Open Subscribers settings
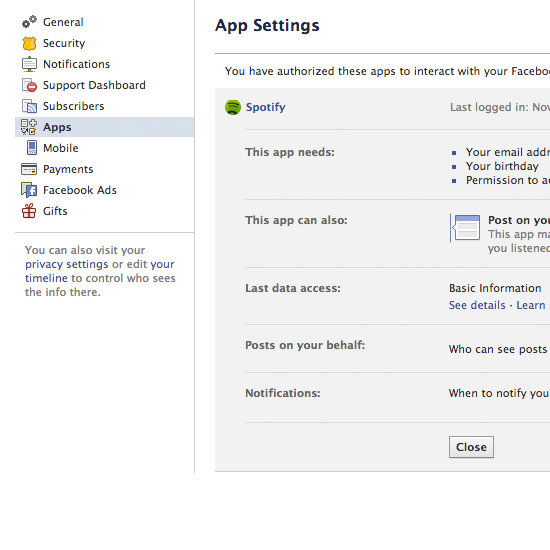 [74, 106]
